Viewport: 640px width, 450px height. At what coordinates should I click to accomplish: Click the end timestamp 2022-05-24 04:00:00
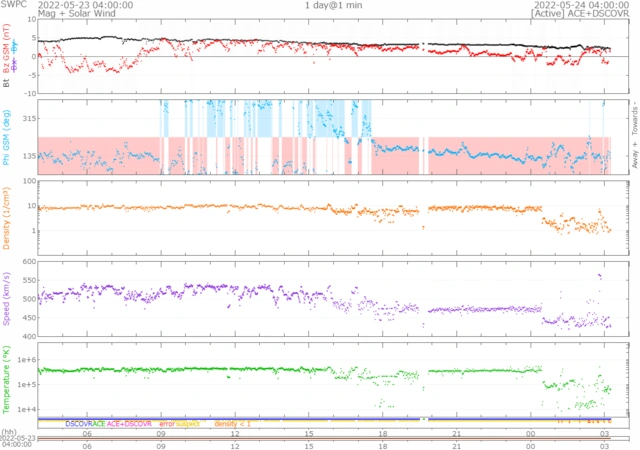[580, 5]
